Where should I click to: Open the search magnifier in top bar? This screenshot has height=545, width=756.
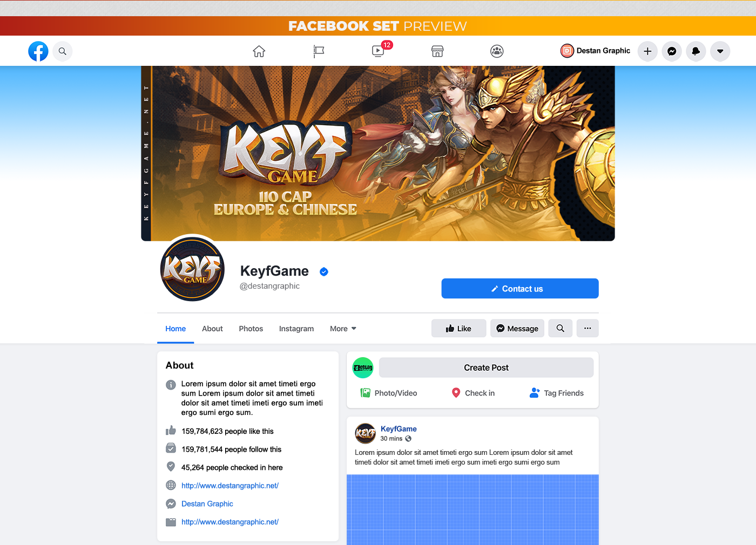coord(63,51)
